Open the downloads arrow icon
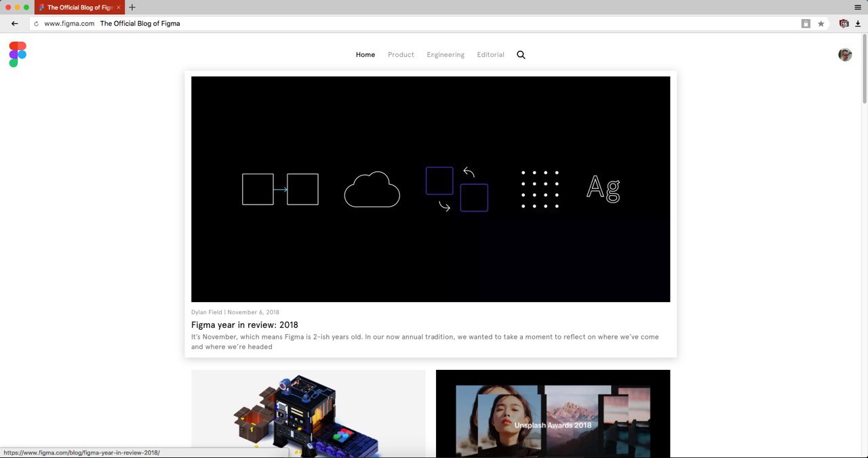868x458 pixels. coord(858,24)
